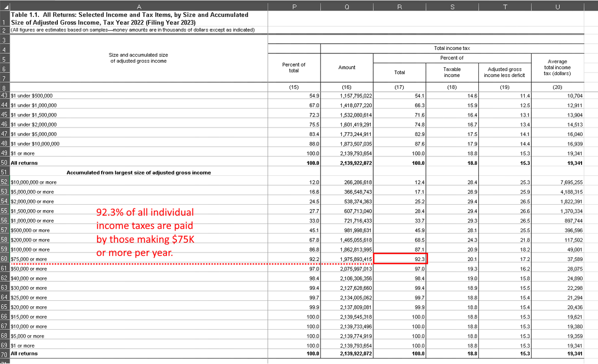Click the amount cell 1,465,055,618
The width and height of the screenshot is (598, 364).
coord(346,240)
